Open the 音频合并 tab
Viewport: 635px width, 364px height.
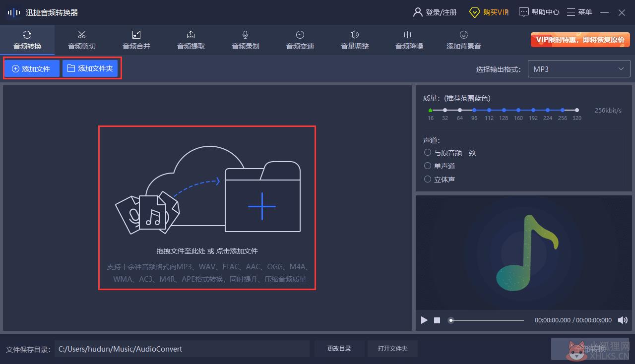136,40
